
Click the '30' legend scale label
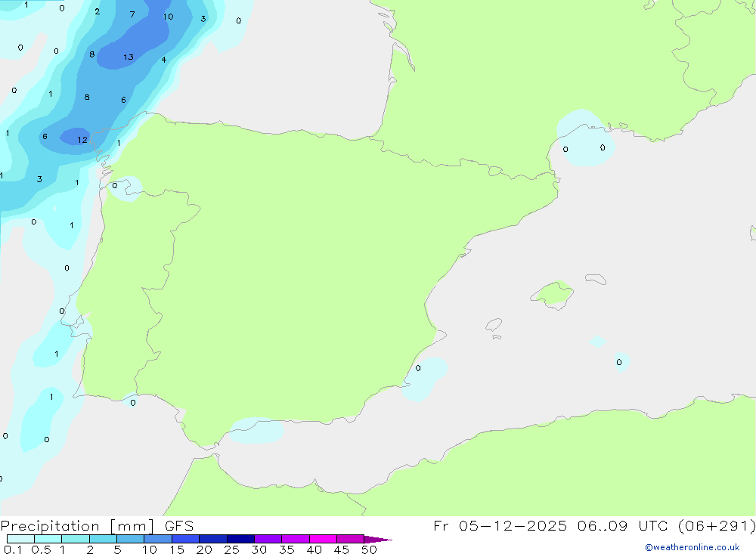[x=259, y=549]
